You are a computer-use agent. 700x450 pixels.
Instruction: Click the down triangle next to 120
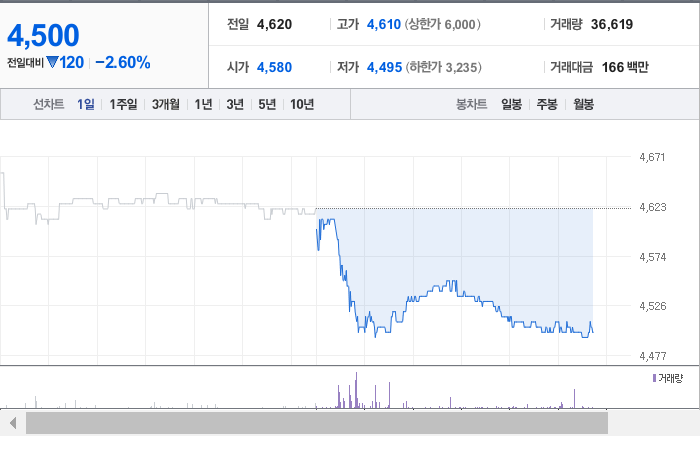pyautogui.click(x=52, y=62)
